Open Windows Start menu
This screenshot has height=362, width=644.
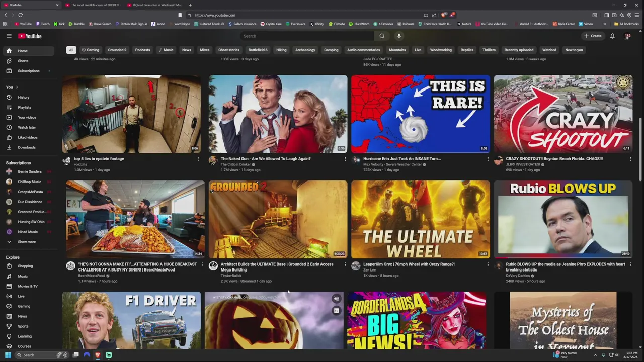pos(8,355)
